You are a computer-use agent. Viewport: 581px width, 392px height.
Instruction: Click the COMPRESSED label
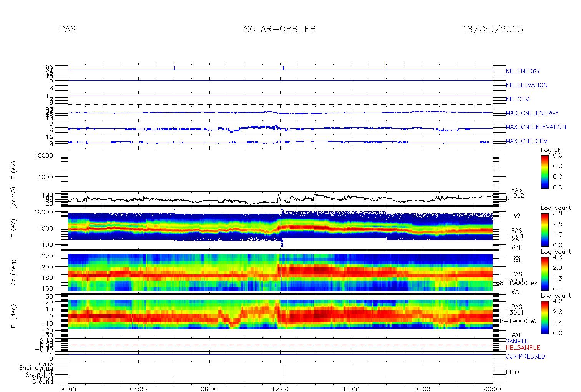point(525,357)
